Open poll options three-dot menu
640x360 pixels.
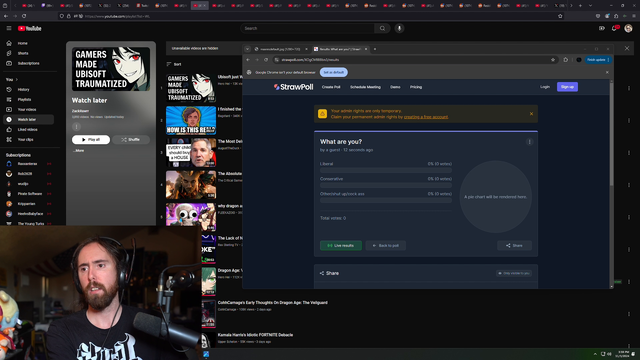[529, 142]
